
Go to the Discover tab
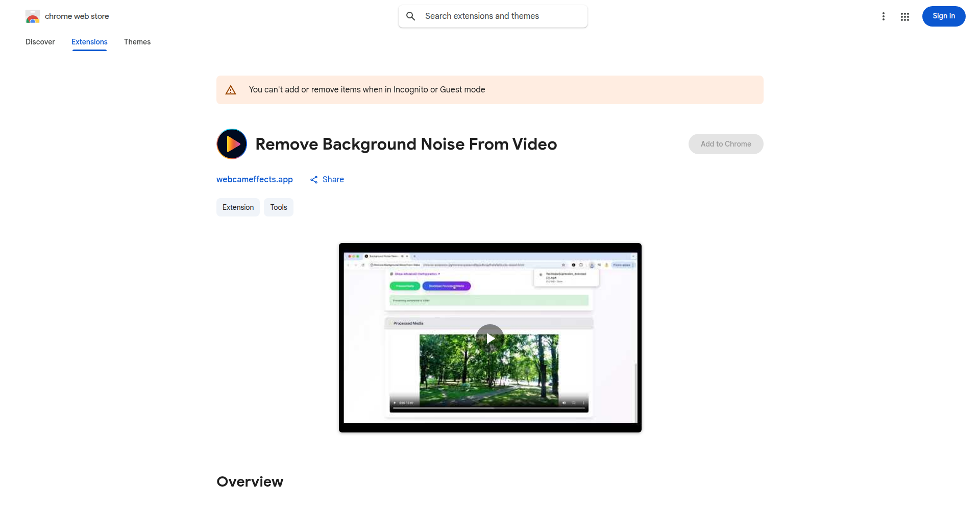(x=40, y=42)
